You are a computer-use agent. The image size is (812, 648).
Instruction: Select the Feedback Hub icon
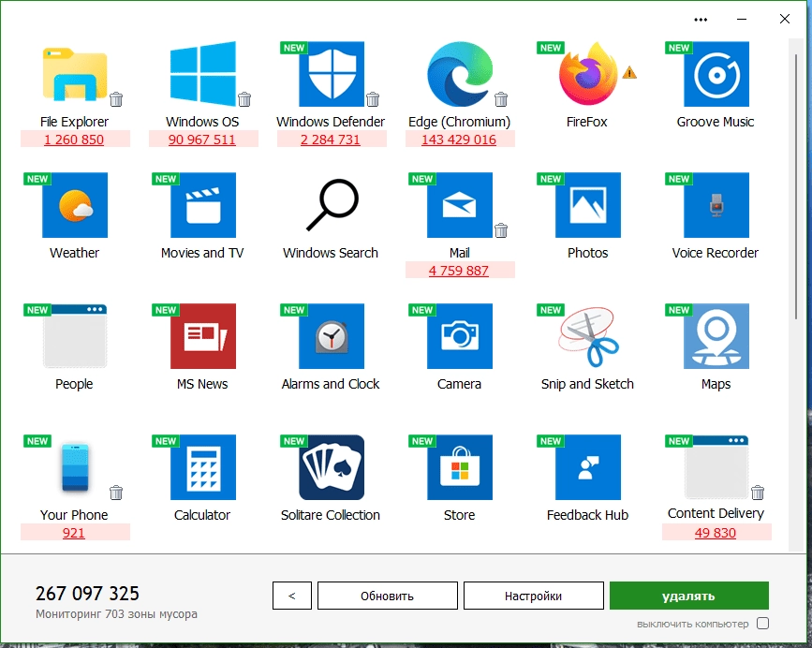588,467
